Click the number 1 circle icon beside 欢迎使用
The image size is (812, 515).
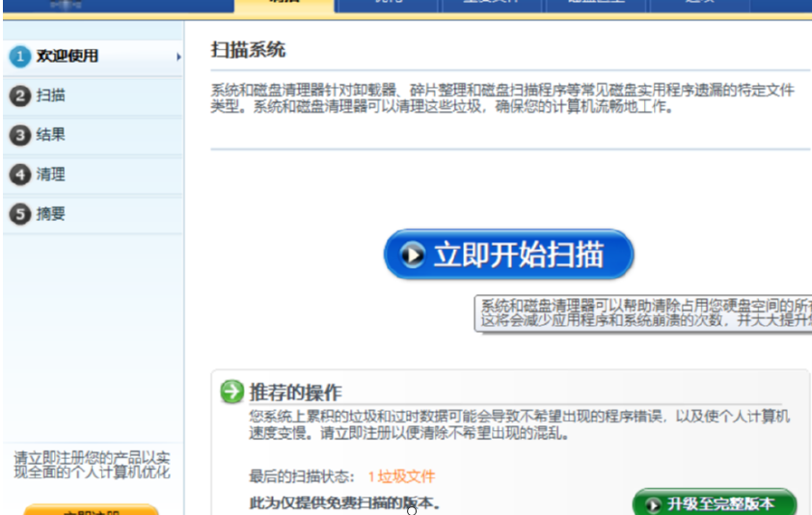coord(20,57)
